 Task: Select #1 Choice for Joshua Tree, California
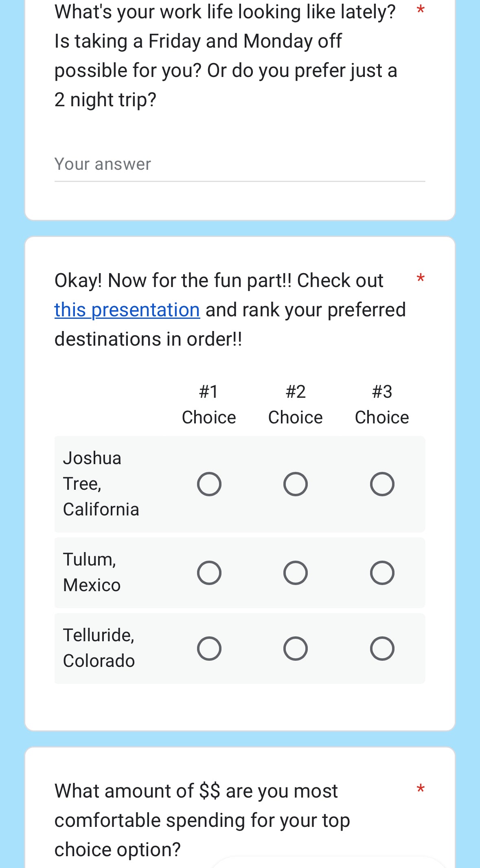point(209,484)
